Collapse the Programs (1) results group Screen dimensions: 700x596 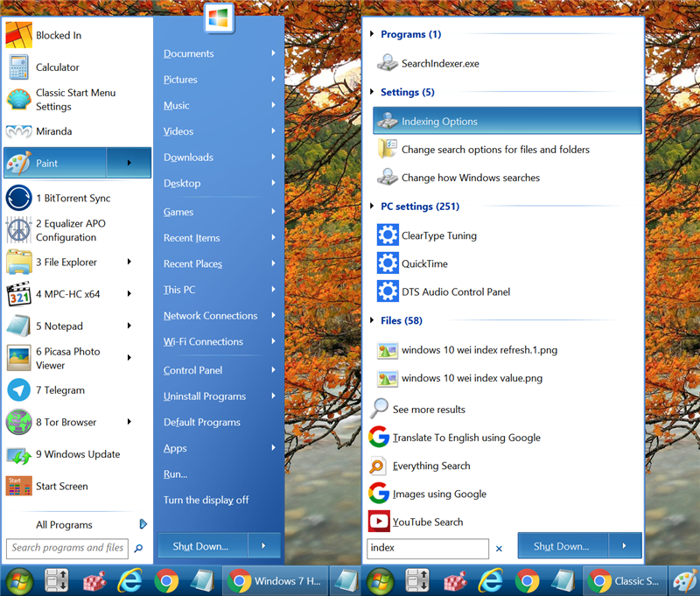pyautogui.click(x=371, y=34)
